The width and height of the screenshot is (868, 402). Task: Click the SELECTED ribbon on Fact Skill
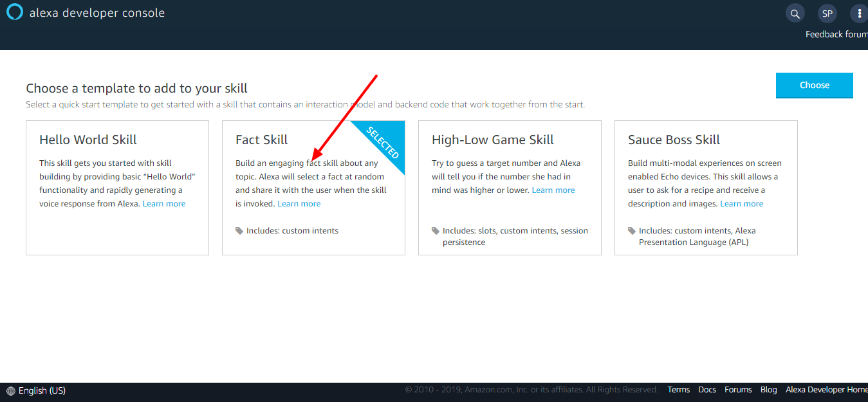click(x=383, y=143)
